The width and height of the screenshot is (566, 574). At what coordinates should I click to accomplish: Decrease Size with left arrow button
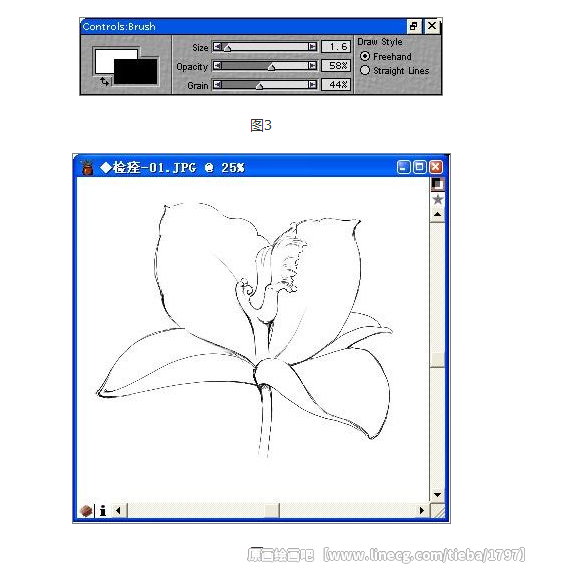[217, 46]
